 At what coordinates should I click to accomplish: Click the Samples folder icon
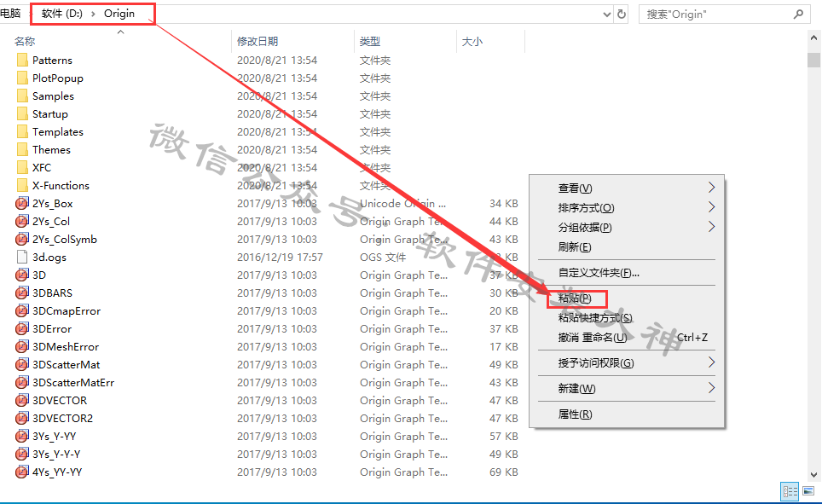tap(22, 96)
